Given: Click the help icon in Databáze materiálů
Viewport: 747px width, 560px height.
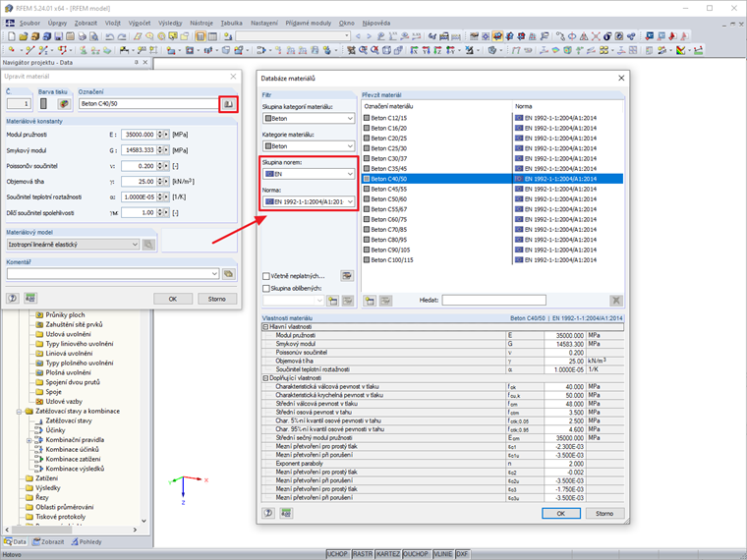Looking at the screenshot, I should [268, 513].
